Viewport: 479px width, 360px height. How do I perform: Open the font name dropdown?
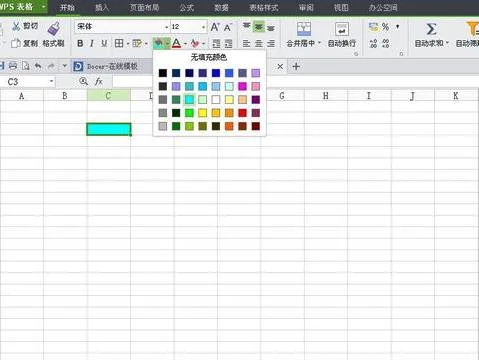point(166,27)
